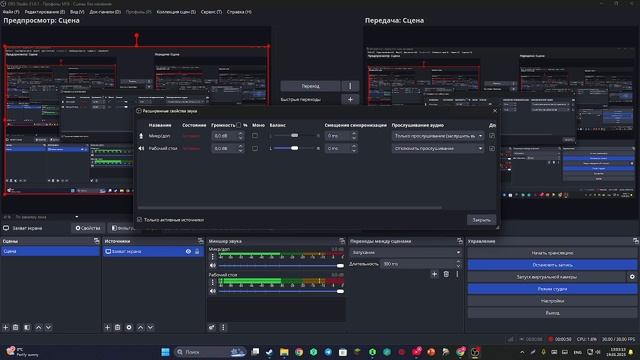Click Начать трансляцию button
640x360 pixels.
tap(552, 253)
